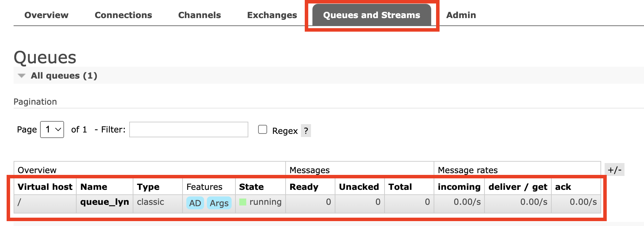Click the Overview table group header
Viewport: 644px width, 226px height.
[37, 170]
